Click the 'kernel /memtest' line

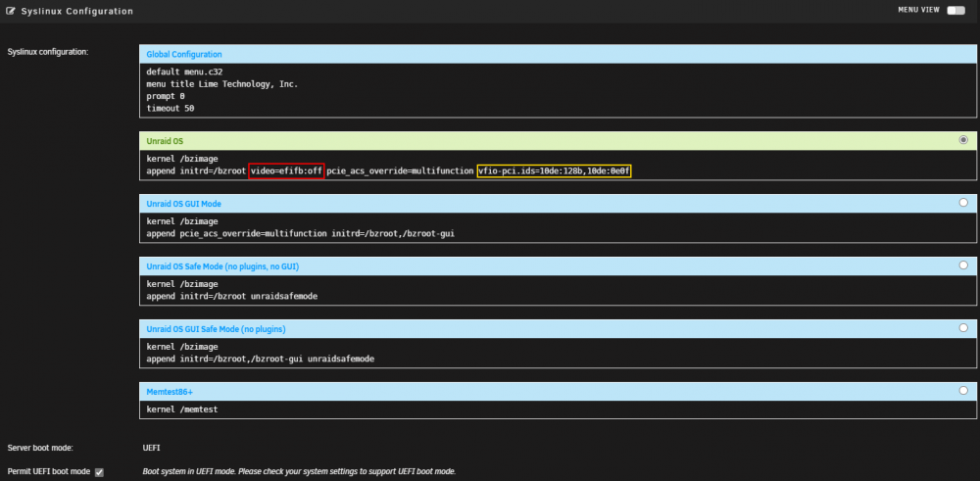click(182, 409)
